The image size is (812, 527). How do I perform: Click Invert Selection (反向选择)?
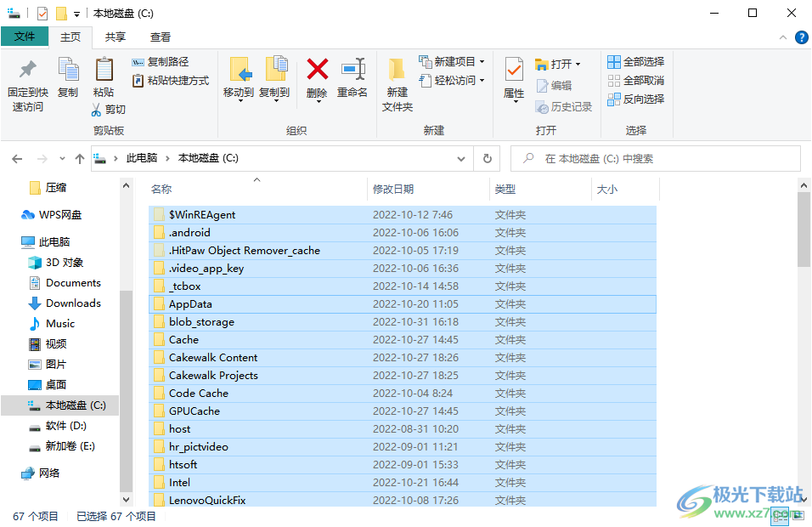click(x=636, y=99)
